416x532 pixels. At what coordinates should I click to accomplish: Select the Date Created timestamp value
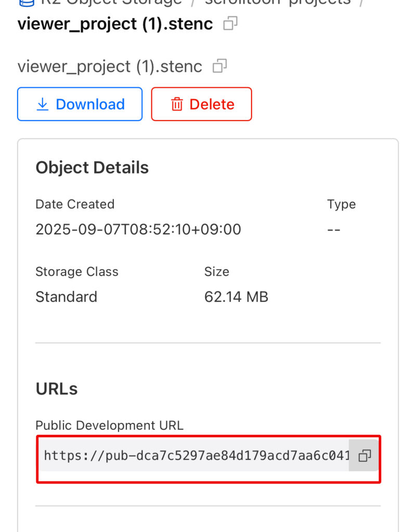(x=138, y=229)
